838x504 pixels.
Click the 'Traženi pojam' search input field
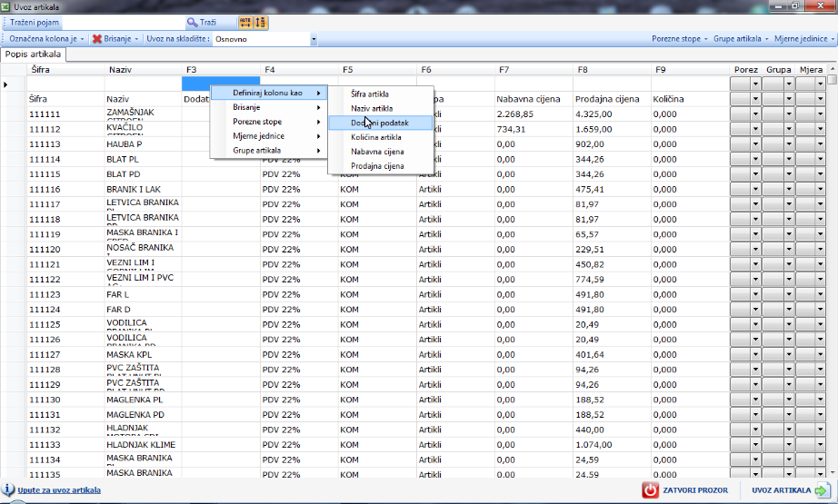coord(123,23)
